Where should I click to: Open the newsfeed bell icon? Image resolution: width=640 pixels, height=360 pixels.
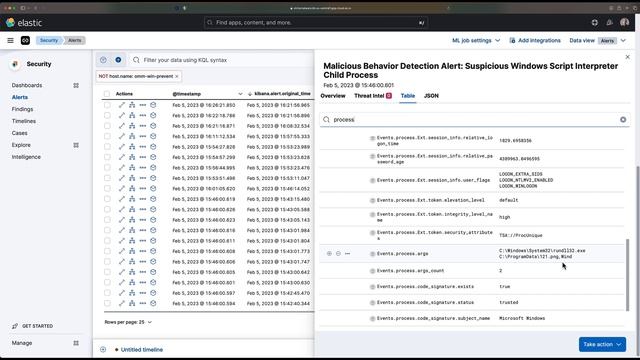coord(609,23)
